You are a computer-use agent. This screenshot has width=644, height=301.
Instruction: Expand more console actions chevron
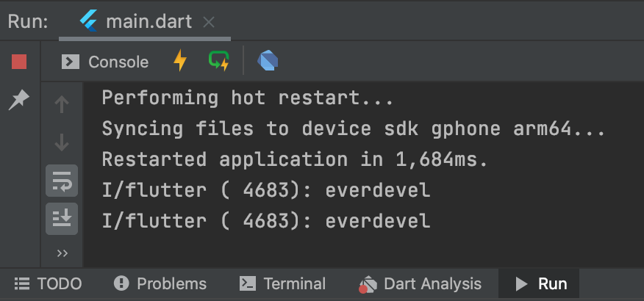click(62, 253)
